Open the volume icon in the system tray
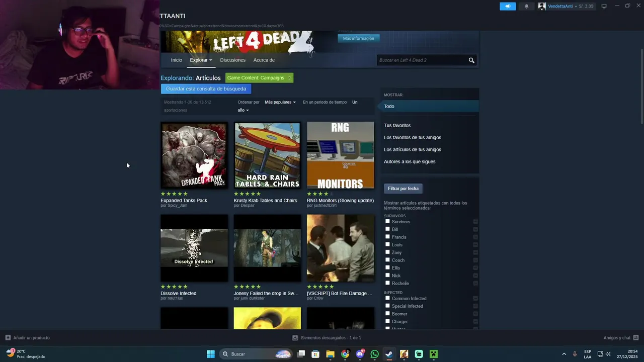 pyautogui.click(x=608, y=354)
